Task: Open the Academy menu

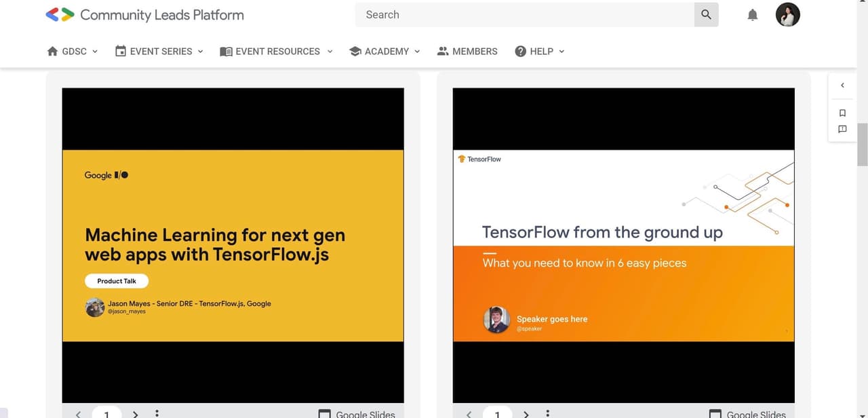Action: [384, 52]
